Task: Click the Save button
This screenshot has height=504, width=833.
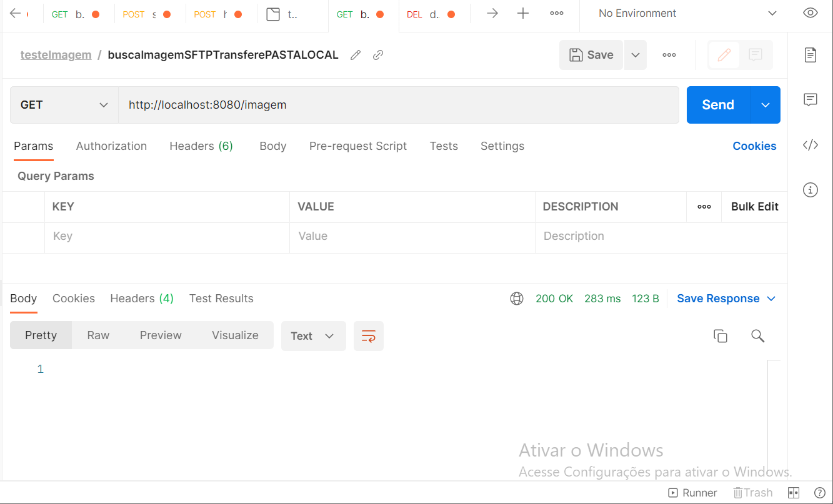Action: coord(591,55)
